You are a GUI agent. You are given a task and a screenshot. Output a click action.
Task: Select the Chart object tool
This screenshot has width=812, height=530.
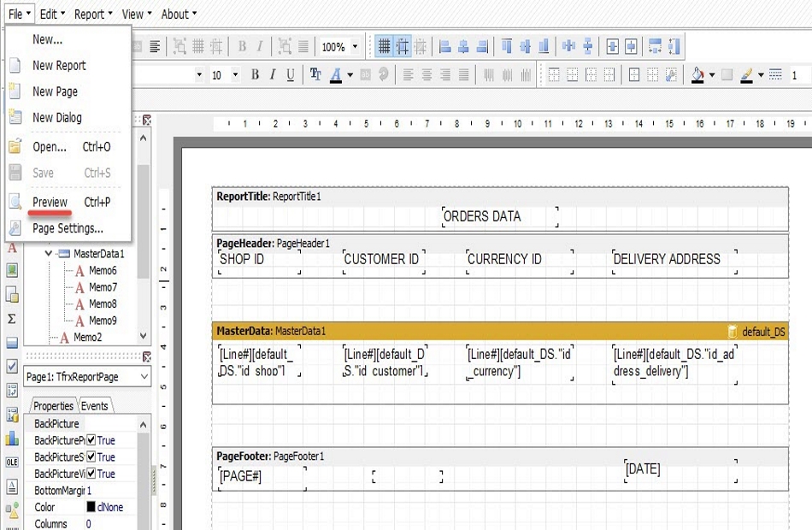pyautogui.click(x=12, y=439)
